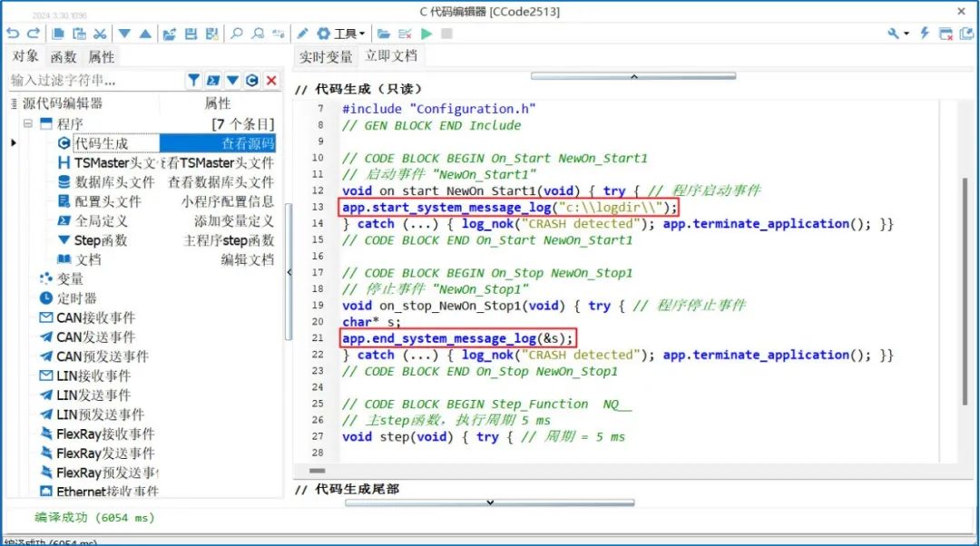Viewport: 980px width, 546px height.
Task: Click the pop-out window icon
Action: coord(967,34)
